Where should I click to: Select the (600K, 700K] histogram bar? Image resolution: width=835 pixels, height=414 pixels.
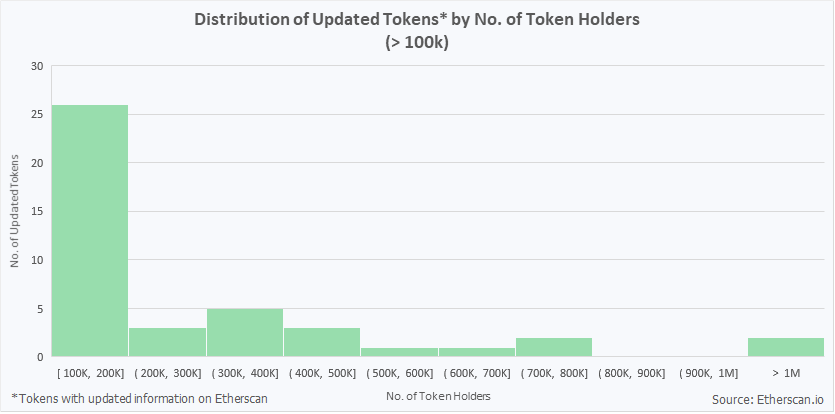(476, 352)
